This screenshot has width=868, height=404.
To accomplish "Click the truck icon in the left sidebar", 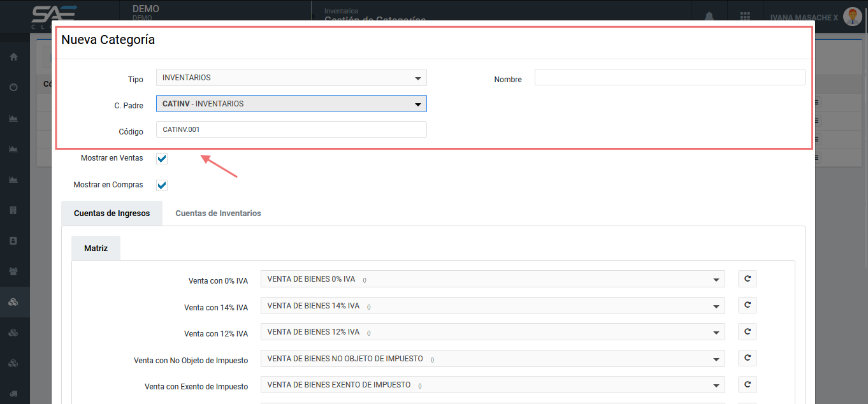I will [13, 394].
